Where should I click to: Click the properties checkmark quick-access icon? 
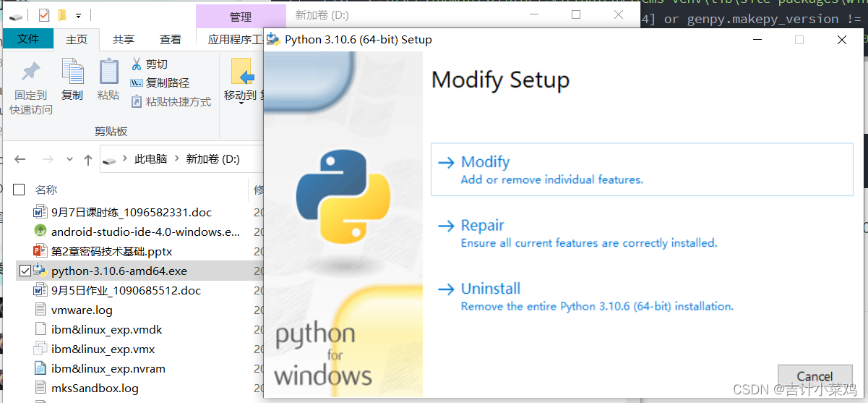(x=43, y=14)
